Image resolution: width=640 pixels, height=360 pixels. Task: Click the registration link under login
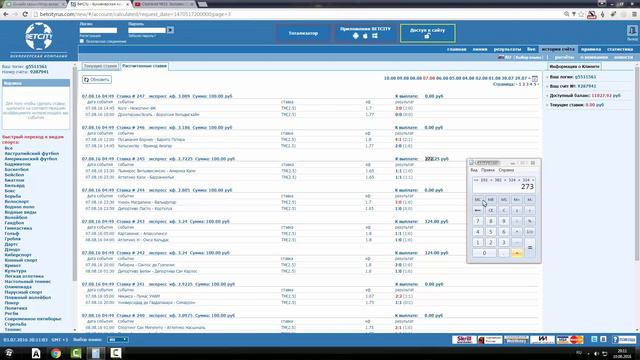click(90, 36)
